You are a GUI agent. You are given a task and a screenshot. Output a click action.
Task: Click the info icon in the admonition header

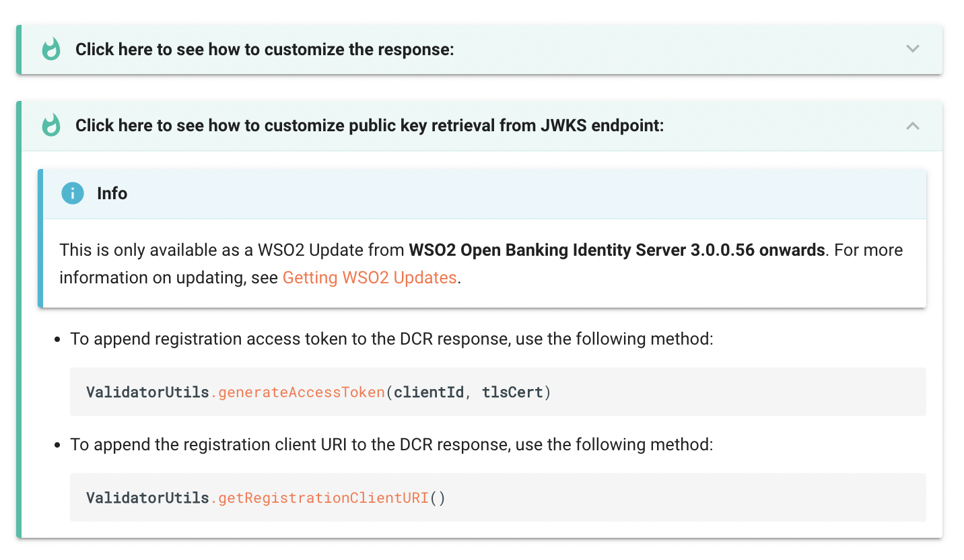point(72,193)
